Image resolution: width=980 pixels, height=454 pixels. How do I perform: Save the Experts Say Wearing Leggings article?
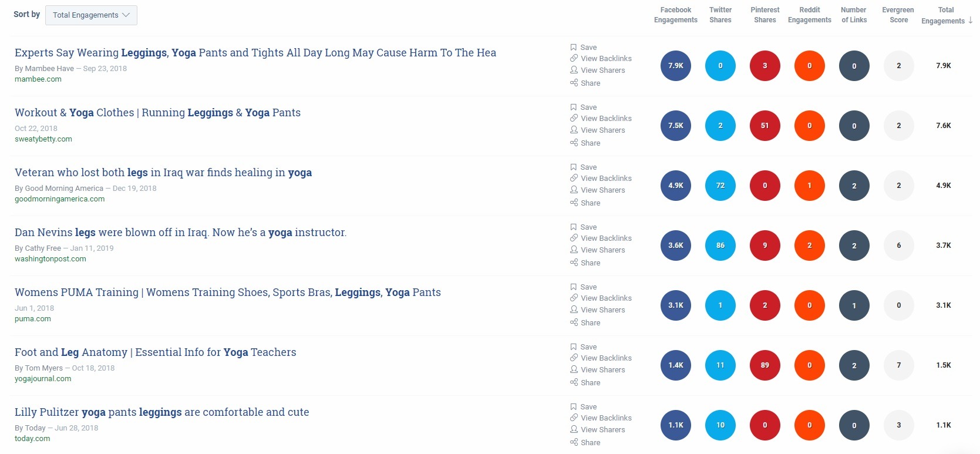[x=583, y=48]
